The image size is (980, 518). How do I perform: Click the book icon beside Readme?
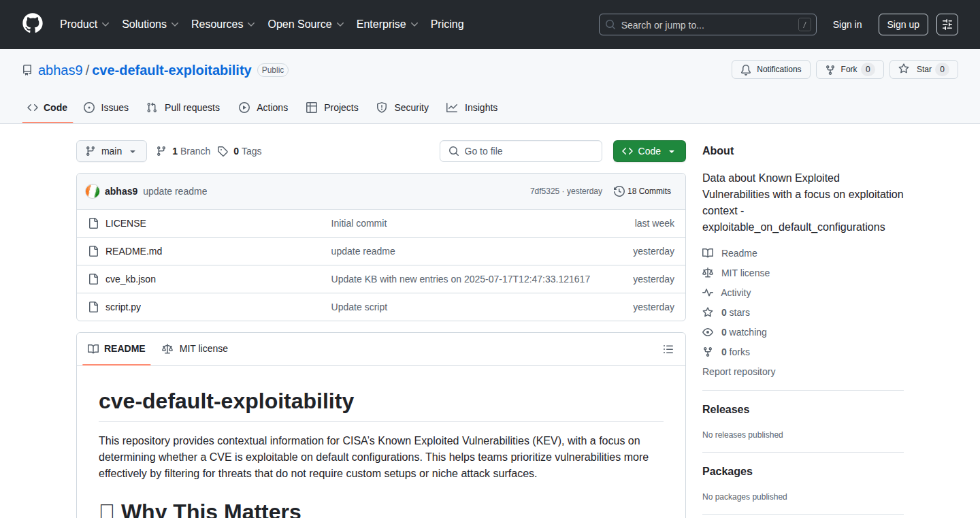point(708,253)
